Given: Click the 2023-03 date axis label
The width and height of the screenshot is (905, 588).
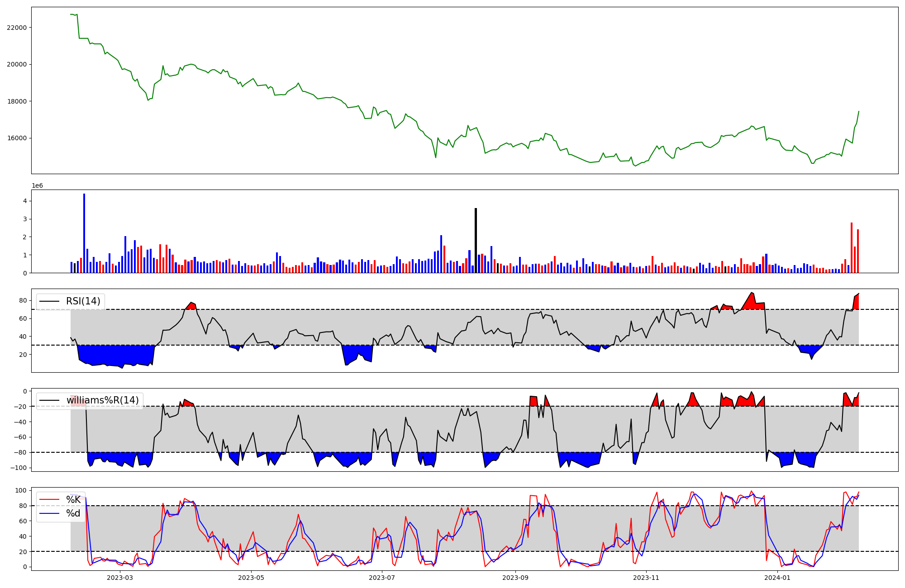Looking at the screenshot, I should point(120,578).
